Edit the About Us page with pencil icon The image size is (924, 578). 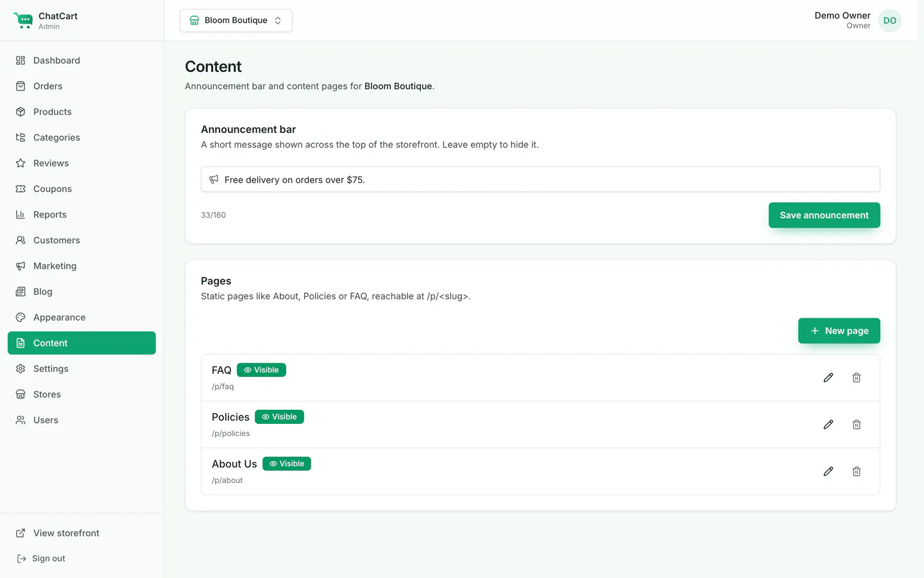tap(828, 471)
